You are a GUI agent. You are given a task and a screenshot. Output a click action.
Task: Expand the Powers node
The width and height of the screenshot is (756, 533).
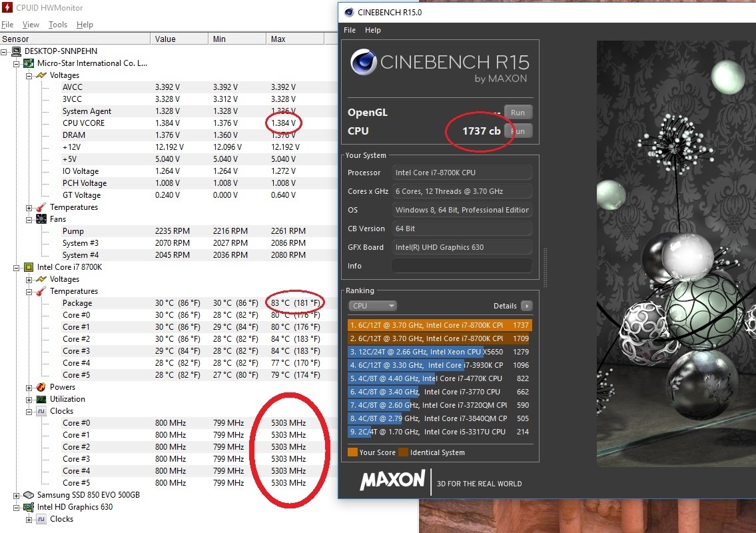(x=29, y=388)
